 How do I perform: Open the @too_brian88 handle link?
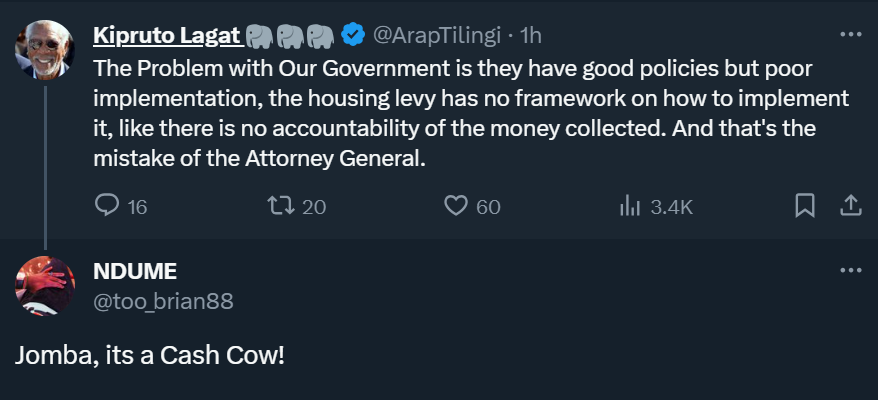(x=162, y=299)
